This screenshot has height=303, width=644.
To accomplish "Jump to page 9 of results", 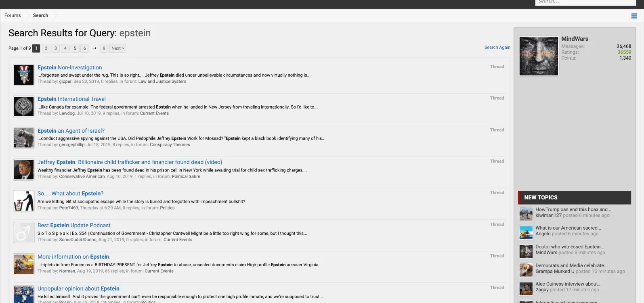I will pyautogui.click(x=104, y=48).
